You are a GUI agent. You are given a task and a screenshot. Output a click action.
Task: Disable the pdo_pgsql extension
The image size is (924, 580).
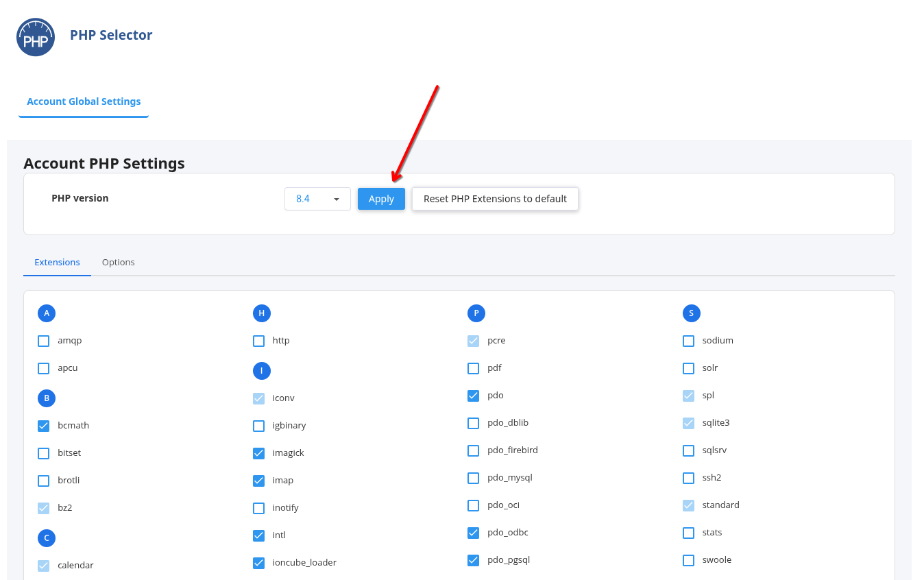[x=474, y=560]
